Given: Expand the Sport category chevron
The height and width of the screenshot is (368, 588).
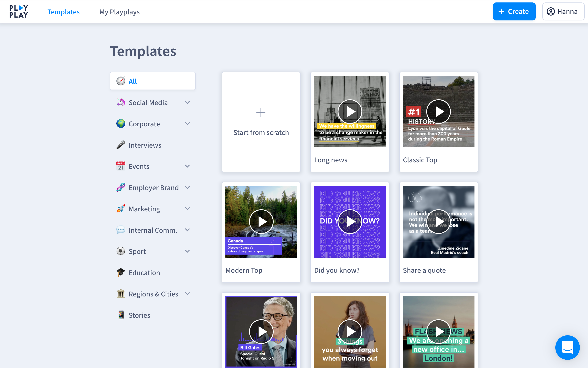Looking at the screenshot, I should (187, 251).
